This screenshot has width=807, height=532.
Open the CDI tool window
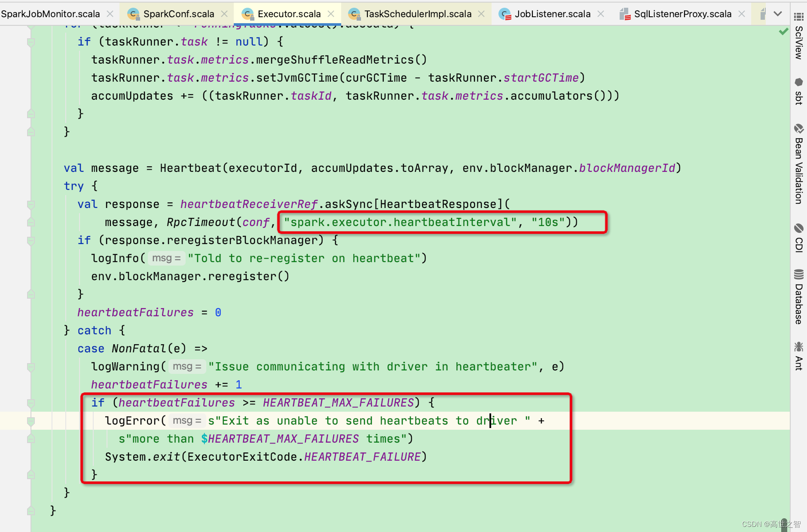pyautogui.click(x=798, y=238)
